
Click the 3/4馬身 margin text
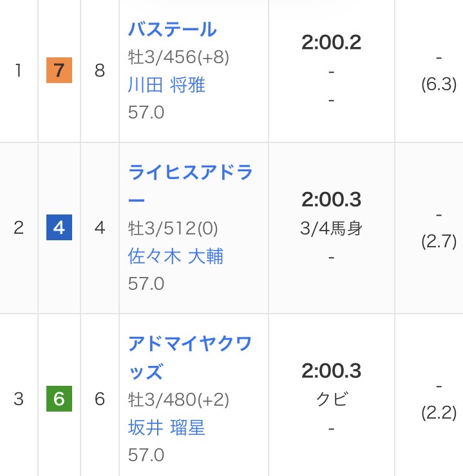coord(332,229)
